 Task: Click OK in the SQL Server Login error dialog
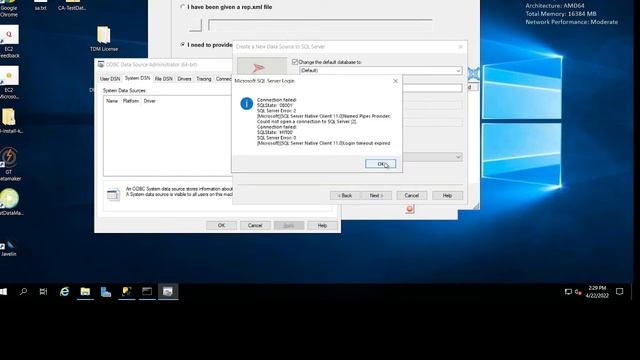click(380, 164)
